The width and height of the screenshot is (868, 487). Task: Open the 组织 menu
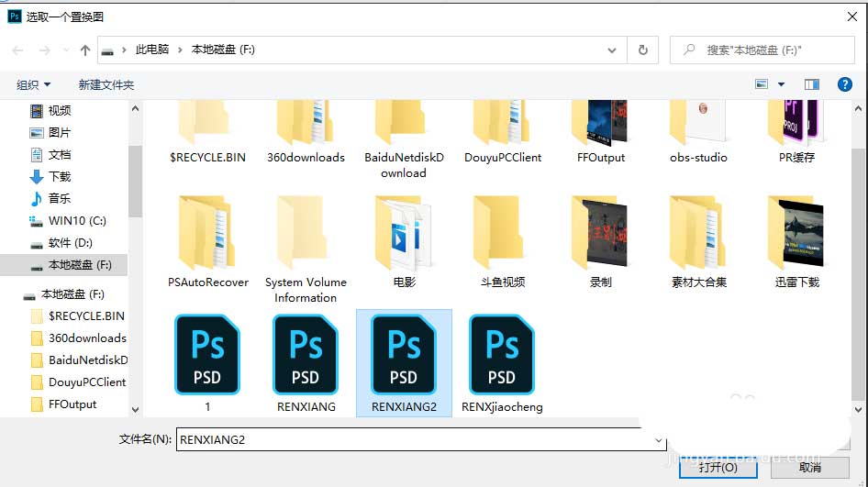(x=33, y=84)
